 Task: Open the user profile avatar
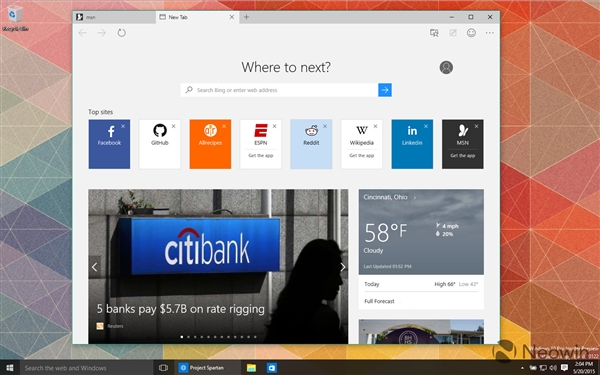(446, 67)
